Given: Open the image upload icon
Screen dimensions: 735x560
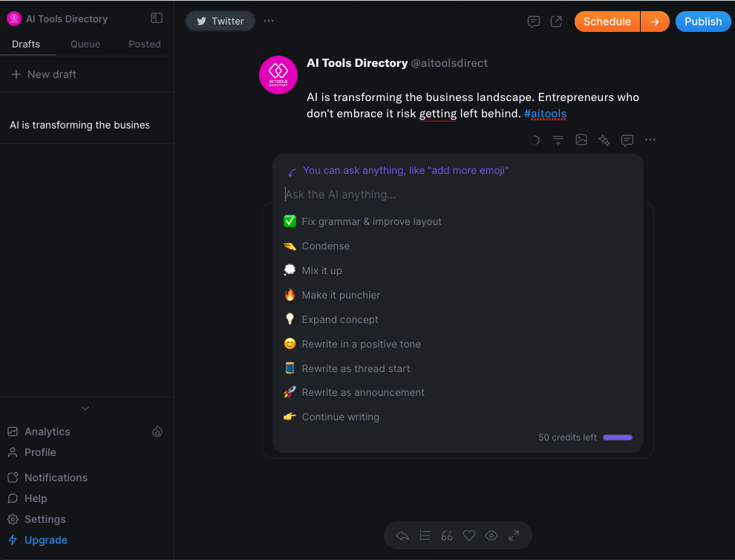Looking at the screenshot, I should (x=581, y=140).
